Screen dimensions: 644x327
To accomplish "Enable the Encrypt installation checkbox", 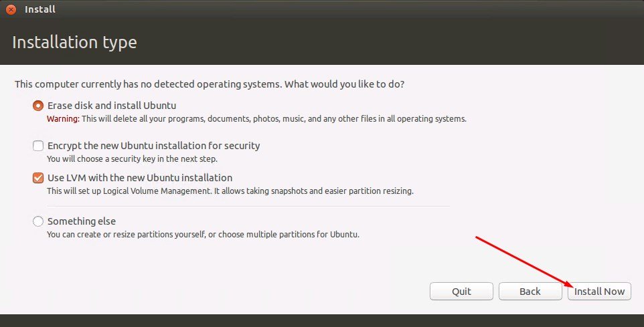I will pos(38,146).
